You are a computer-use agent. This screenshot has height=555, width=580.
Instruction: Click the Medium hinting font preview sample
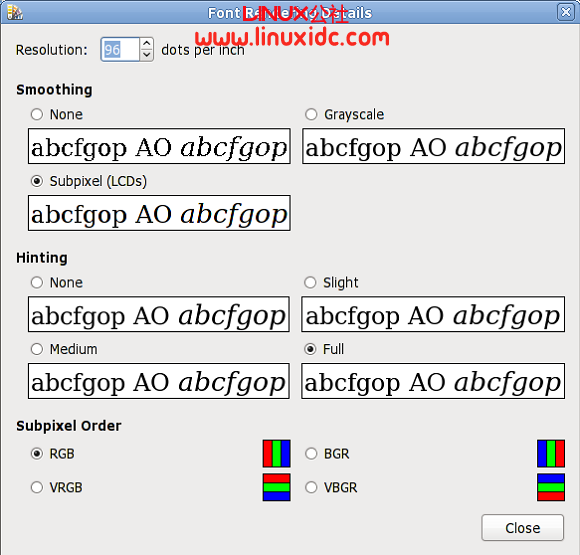(x=159, y=381)
